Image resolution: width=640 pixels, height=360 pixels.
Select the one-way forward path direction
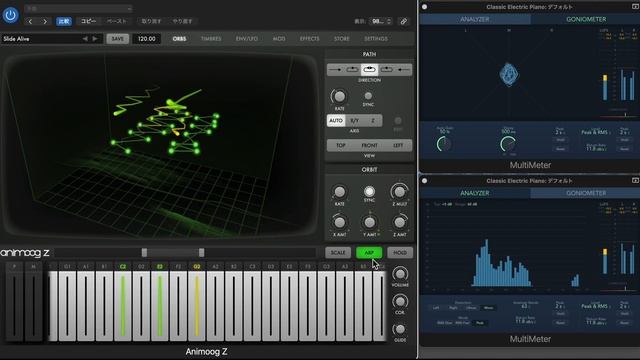(335, 70)
